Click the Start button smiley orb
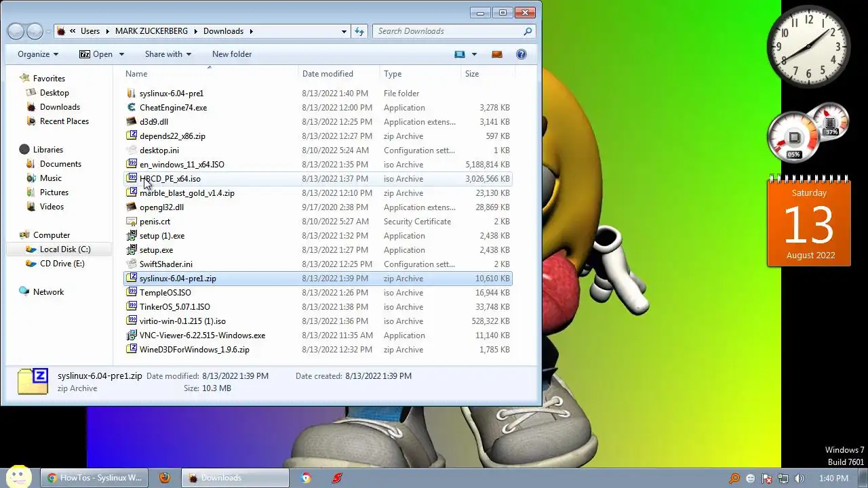Screen dimensions: 868x488 [18, 476]
